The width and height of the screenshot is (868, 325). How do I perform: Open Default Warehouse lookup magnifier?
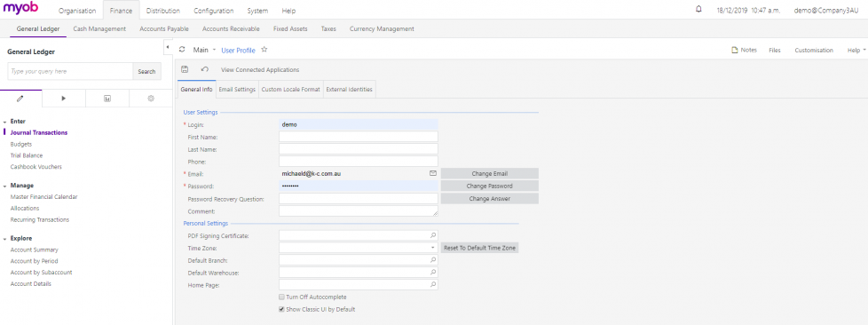(433, 273)
